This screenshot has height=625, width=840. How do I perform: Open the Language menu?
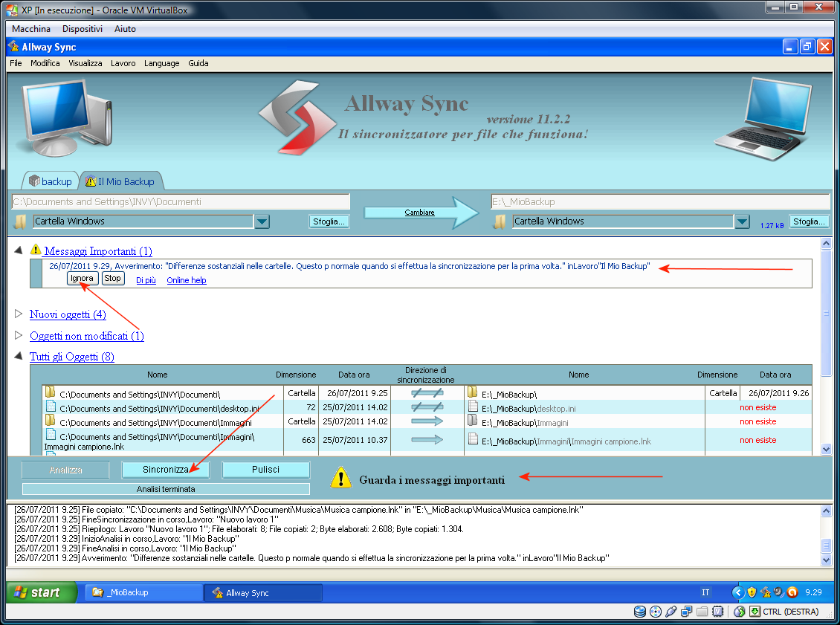coord(162,63)
